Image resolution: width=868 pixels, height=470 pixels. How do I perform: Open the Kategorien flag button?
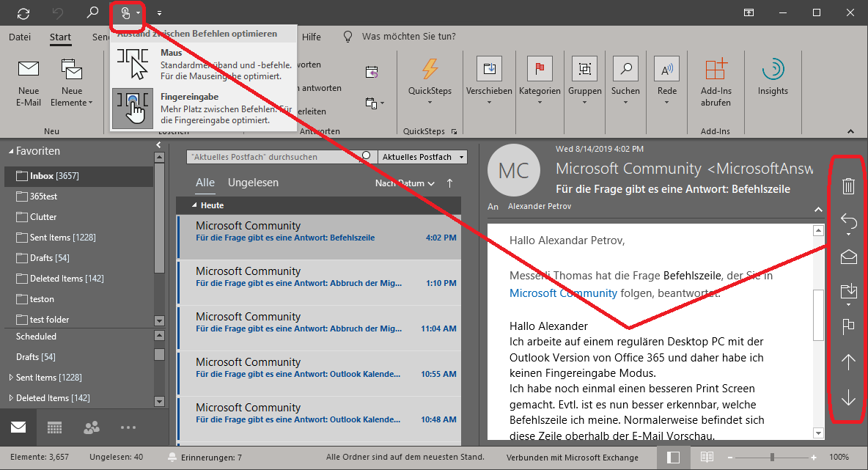coord(539,80)
